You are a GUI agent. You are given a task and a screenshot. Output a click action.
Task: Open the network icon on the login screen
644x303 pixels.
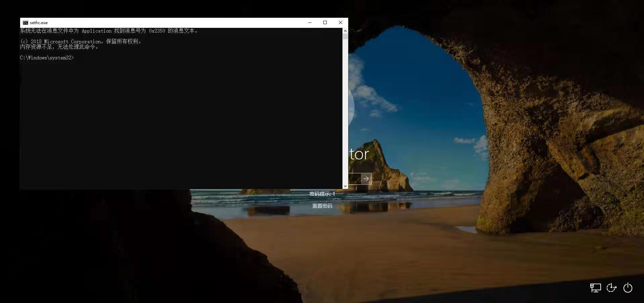595,288
